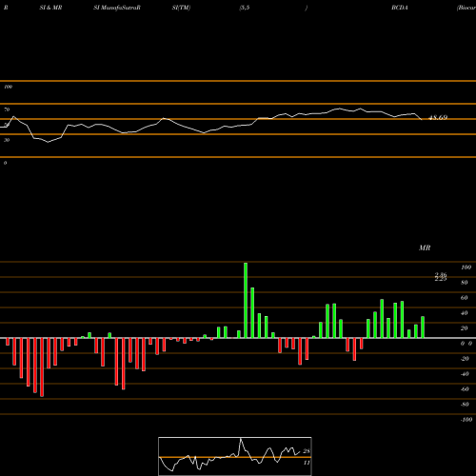Viewport: 476px width, 476px height.
Task: Click the 30 level label on the RSI axis
Action: click(x=7, y=140)
